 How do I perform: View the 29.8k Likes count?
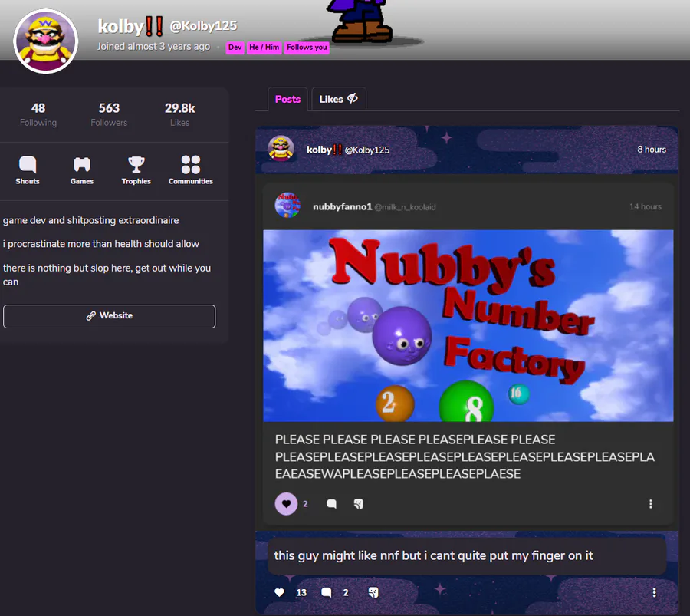(180, 114)
